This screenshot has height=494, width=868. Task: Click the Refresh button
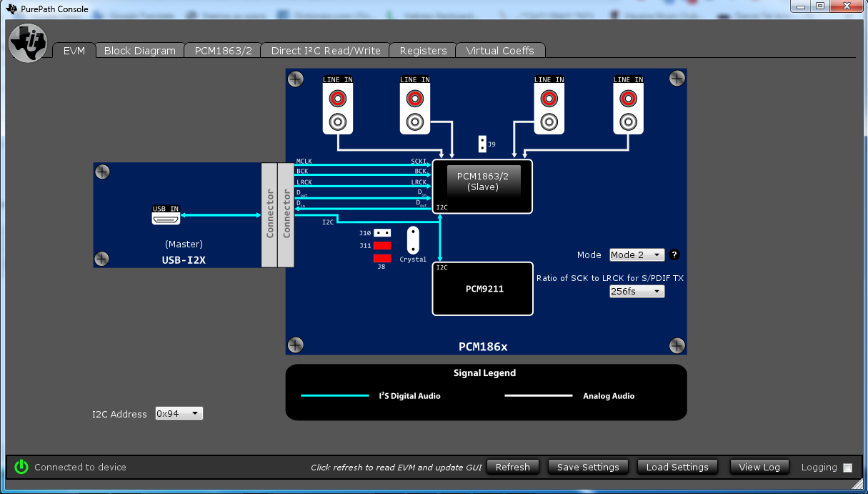point(512,467)
